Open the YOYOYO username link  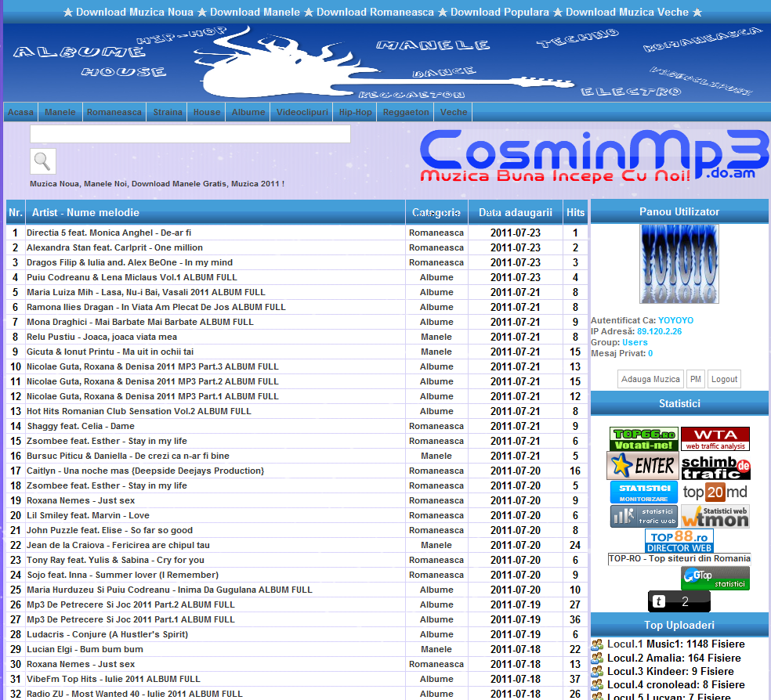pyautogui.click(x=675, y=320)
